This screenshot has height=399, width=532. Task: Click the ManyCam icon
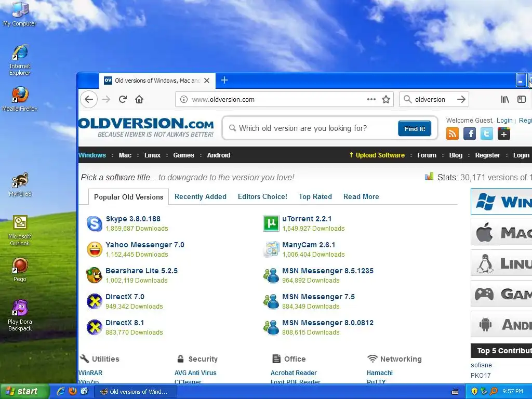(x=271, y=250)
